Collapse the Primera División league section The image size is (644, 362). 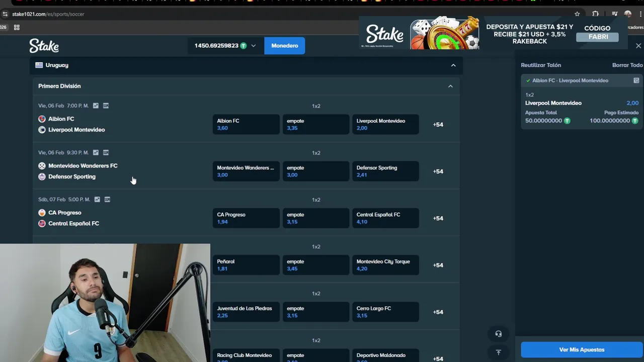pyautogui.click(x=450, y=86)
